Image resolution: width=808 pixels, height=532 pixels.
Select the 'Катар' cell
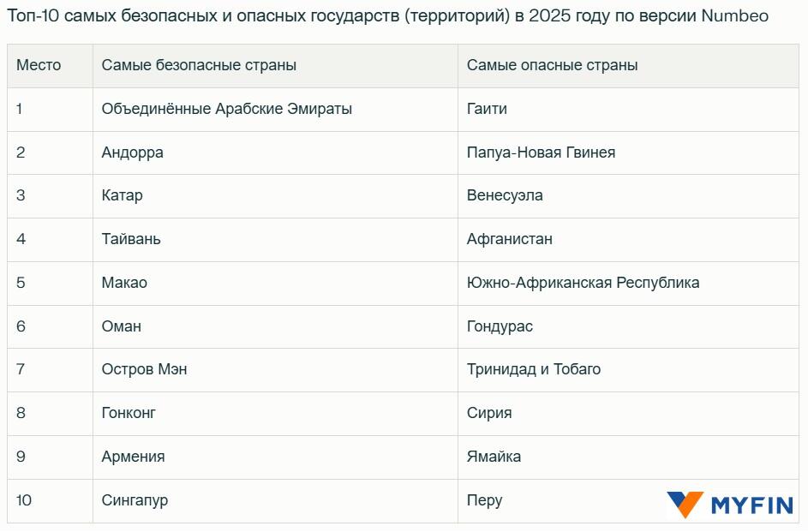point(122,195)
